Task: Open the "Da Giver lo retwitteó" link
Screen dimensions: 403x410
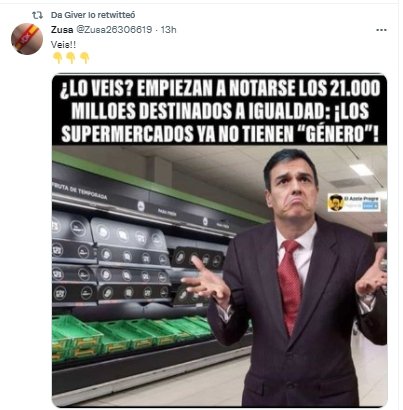Action: [x=93, y=15]
